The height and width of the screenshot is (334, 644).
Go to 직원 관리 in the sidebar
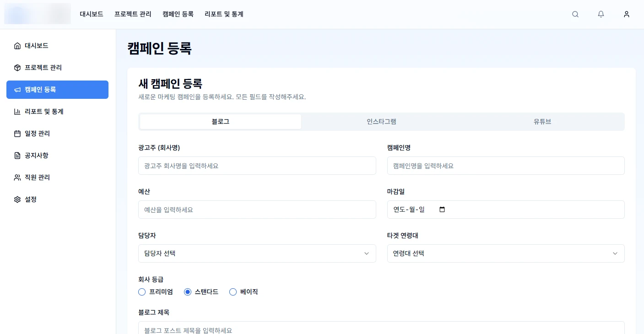[57, 178]
